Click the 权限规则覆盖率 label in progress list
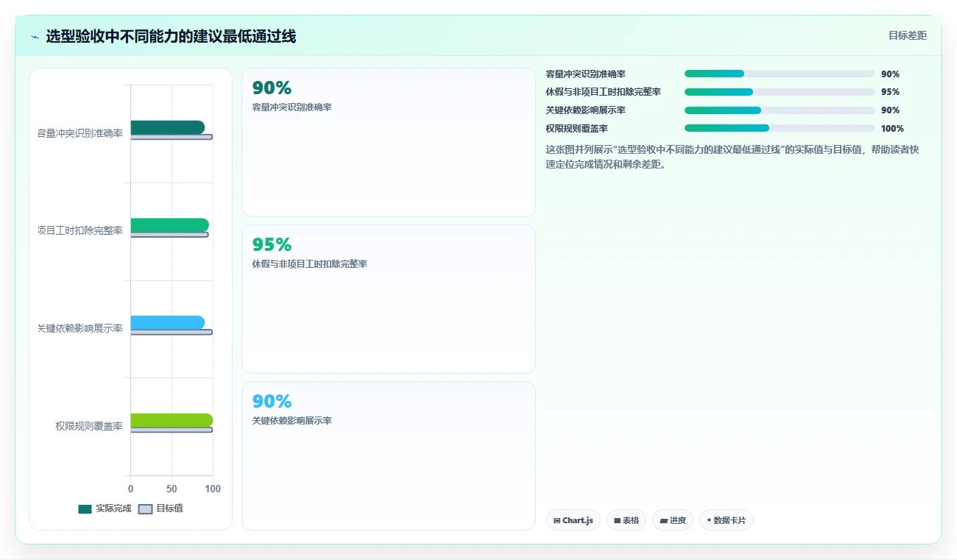Image resolution: width=957 pixels, height=560 pixels. [x=577, y=129]
